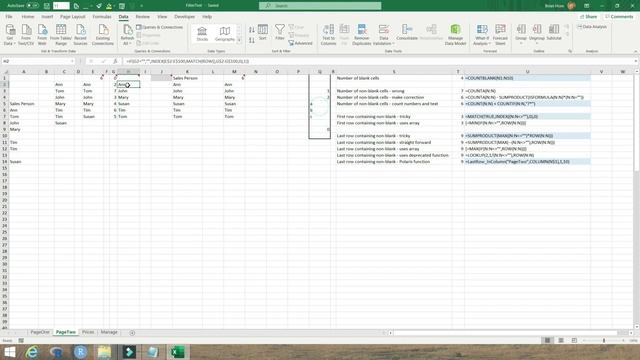The height and width of the screenshot is (360, 640).
Task: Click From Text/CSV import icon
Action: click(26, 34)
